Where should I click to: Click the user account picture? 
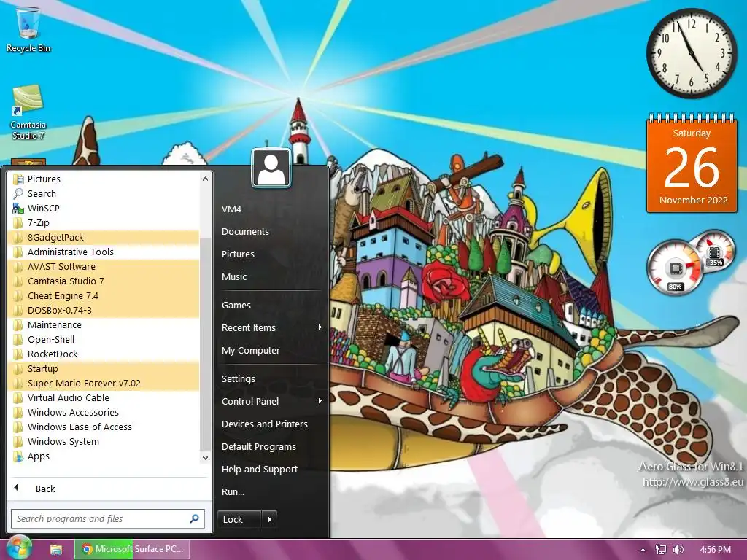[x=271, y=168]
